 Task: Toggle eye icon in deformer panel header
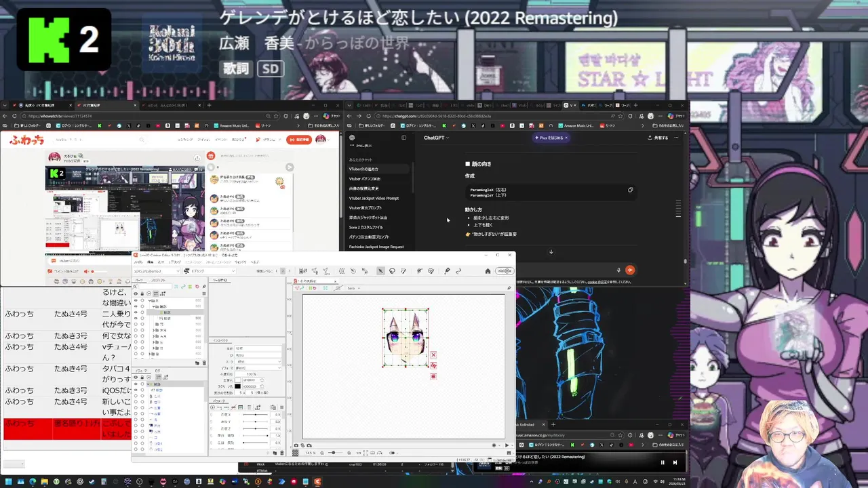click(136, 378)
